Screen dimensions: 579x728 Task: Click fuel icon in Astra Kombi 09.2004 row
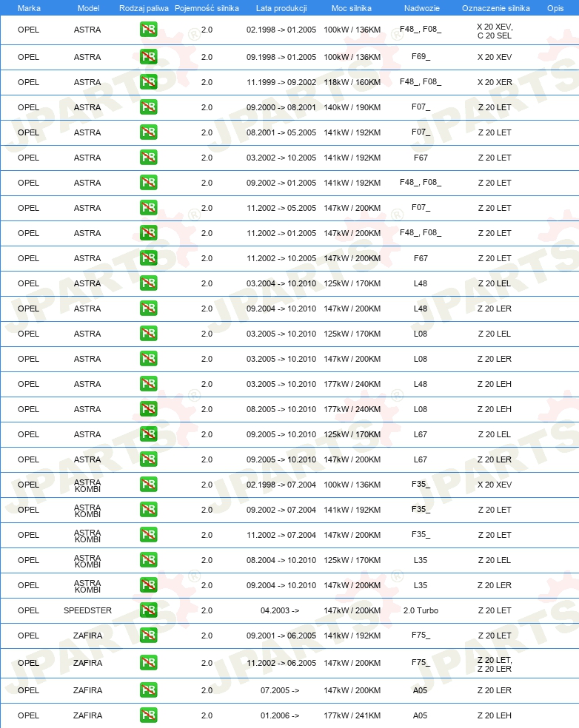click(x=149, y=585)
